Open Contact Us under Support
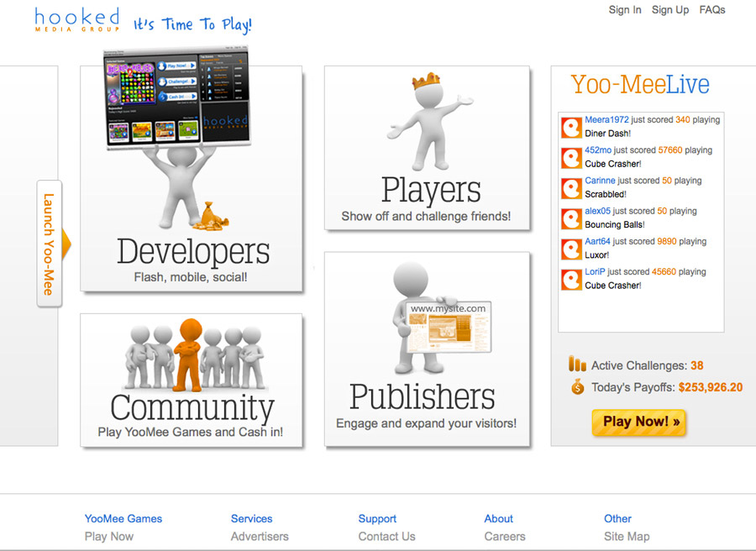This screenshot has width=756, height=551. click(386, 536)
